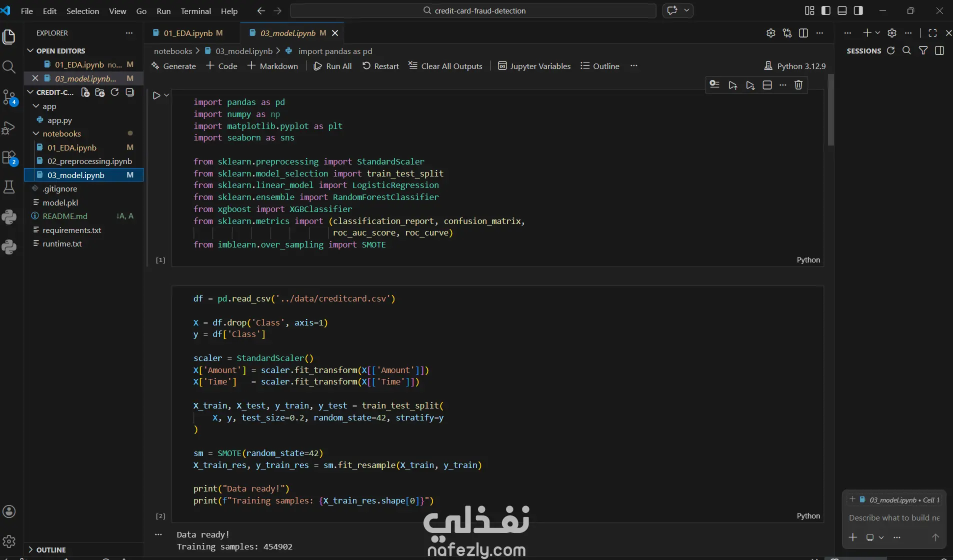Screen dimensions: 953x560
Task: Click New File icon in explorer header
Action: pyautogui.click(x=85, y=92)
